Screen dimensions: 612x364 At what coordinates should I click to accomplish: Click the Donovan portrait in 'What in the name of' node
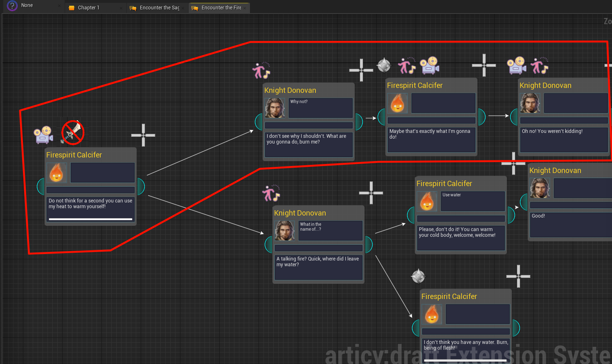pos(285,231)
